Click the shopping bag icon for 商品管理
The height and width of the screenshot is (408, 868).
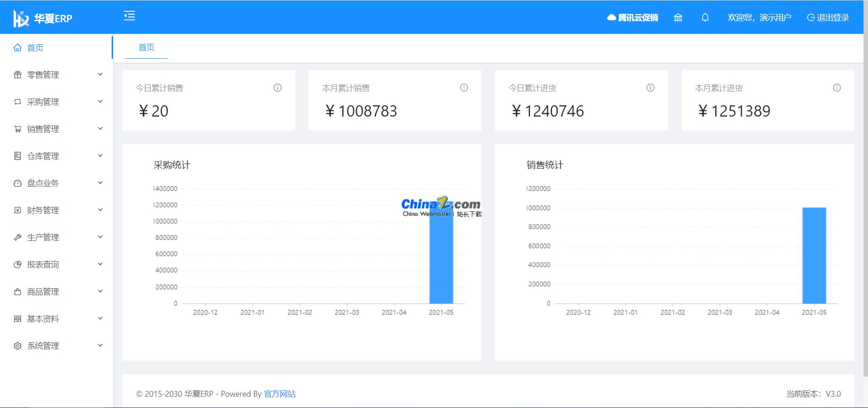pos(18,291)
